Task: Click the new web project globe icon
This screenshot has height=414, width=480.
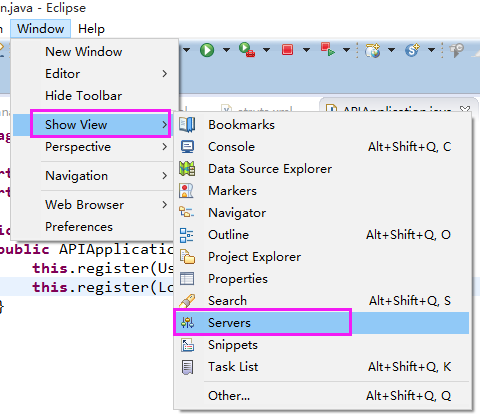Action: 372,50
